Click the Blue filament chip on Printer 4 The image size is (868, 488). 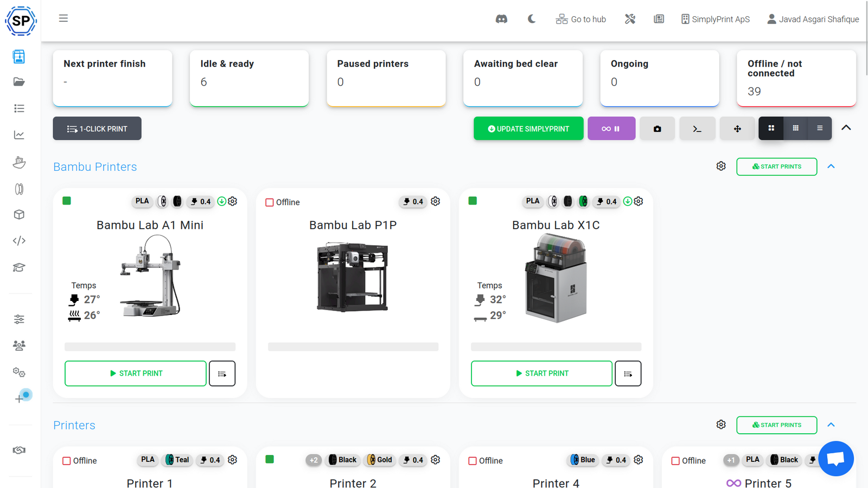tap(583, 460)
